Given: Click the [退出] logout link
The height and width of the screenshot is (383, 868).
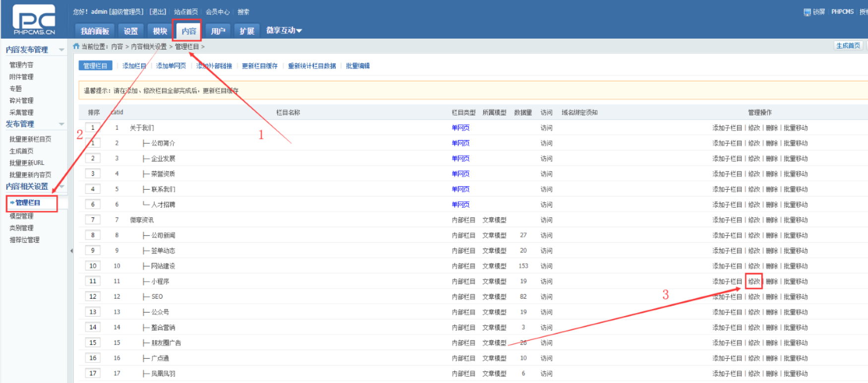Looking at the screenshot, I should [x=158, y=12].
